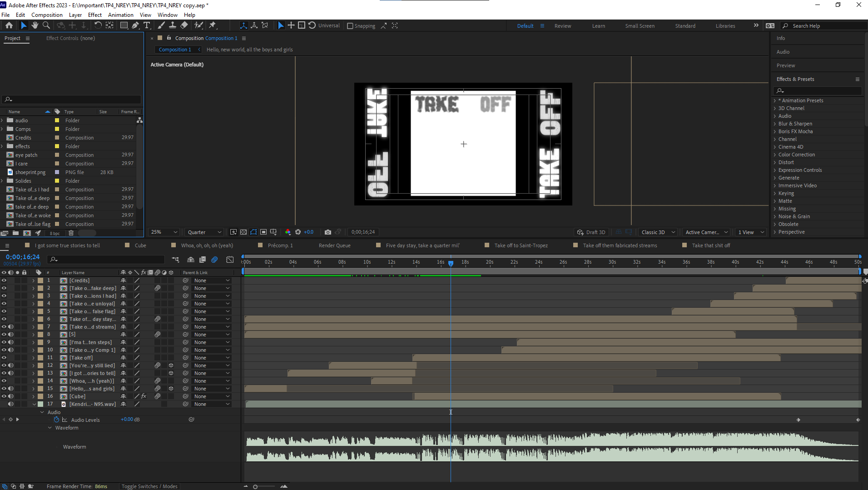
Task: Open the Classic 3D renderer dropdown
Action: (658, 232)
